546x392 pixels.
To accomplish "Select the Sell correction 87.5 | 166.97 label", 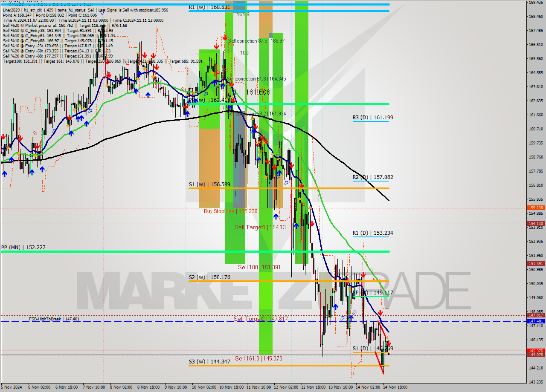I will point(256,41).
